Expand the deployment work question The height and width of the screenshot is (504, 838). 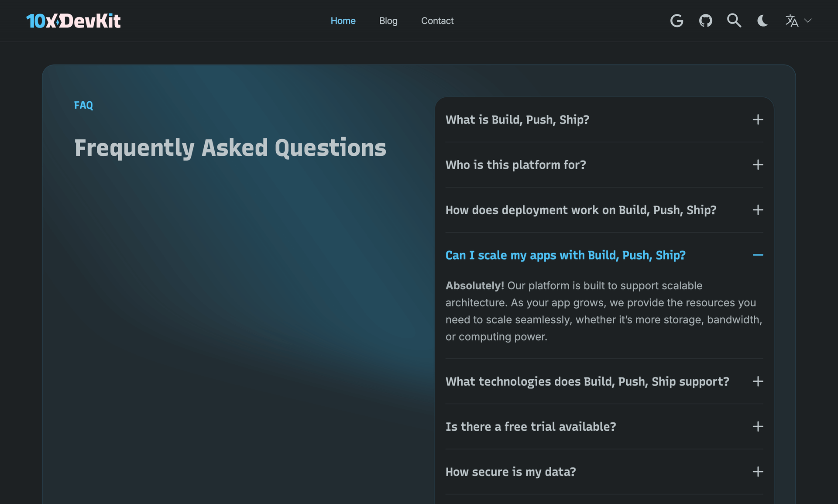coord(604,210)
